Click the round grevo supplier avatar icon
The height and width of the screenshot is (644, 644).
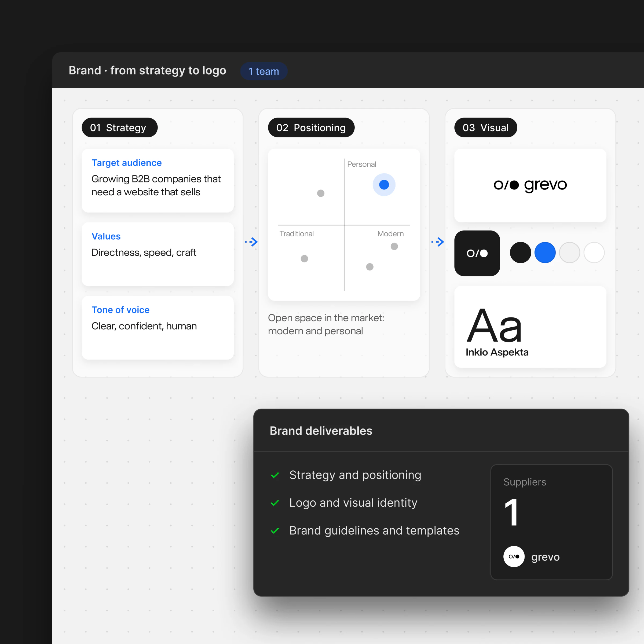[x=514, y=556]
